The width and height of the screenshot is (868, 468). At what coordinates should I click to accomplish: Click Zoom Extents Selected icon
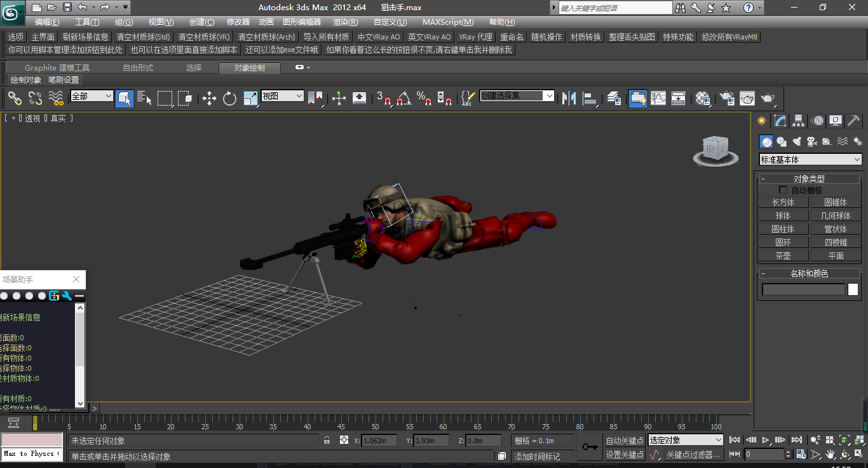844,440
